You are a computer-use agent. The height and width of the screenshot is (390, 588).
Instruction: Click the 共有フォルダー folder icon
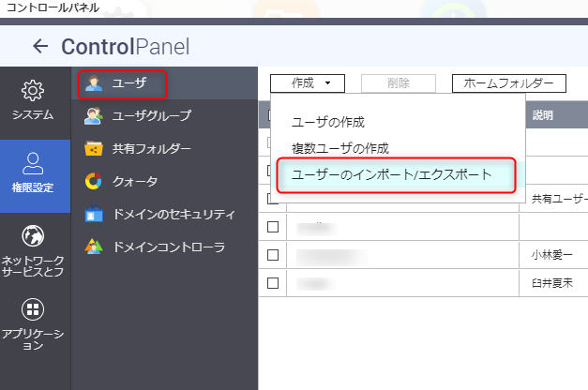[x=93, y=148]
